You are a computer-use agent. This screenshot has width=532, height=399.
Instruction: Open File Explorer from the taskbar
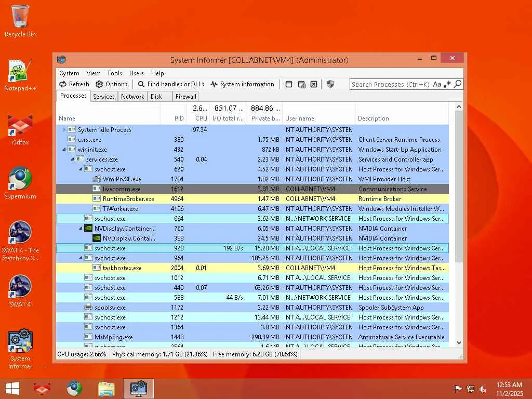(x=106, y=389)
